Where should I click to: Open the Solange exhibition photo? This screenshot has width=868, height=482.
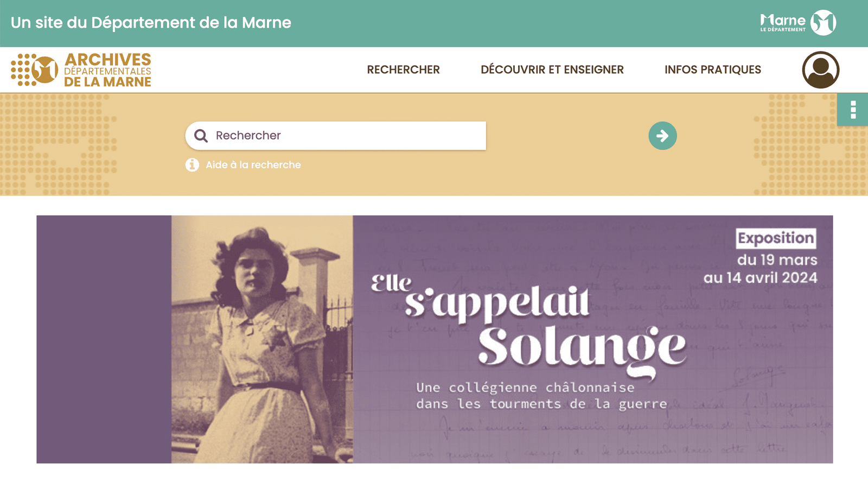click(x=262, y=339)
